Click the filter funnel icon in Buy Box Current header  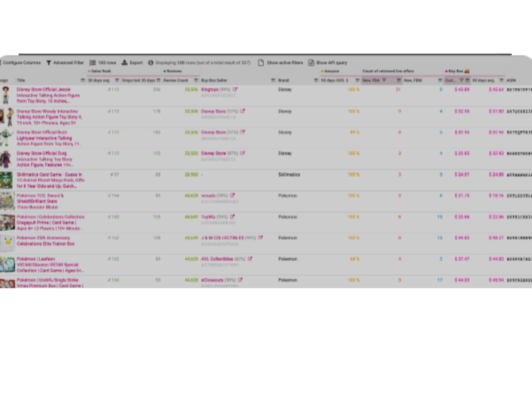[x=461, y=80]
